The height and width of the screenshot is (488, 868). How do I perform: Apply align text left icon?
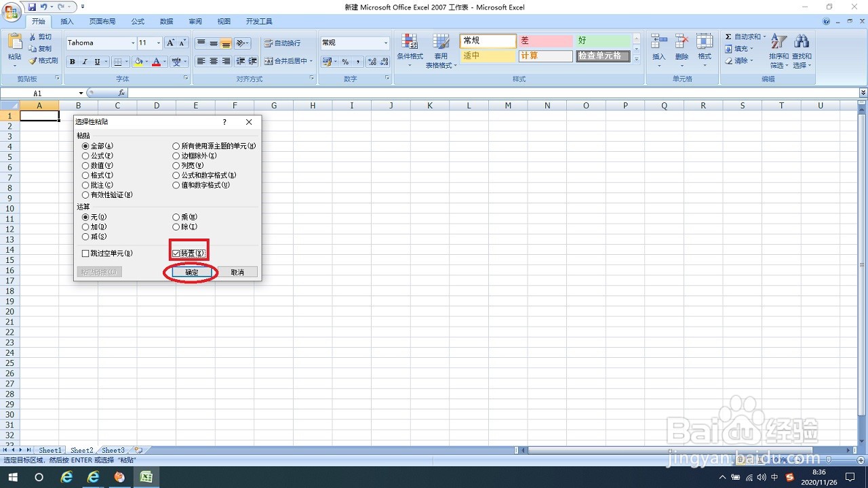click(x=201, y=61)
